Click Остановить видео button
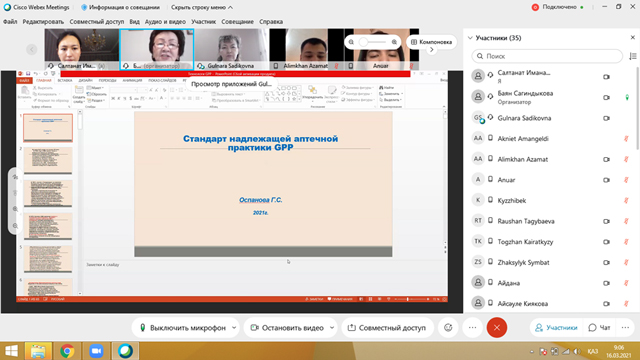Viewport: 640px width, 360px height. click(287, 328)
